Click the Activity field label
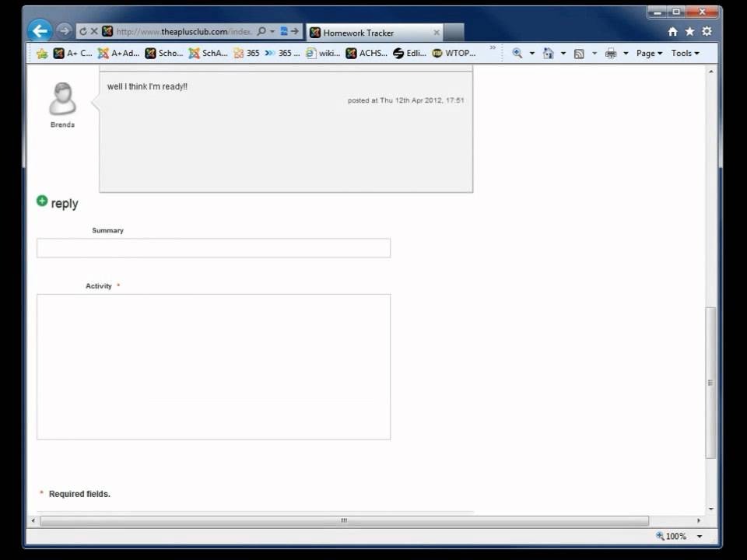747x560 pixels. coord(99,286)
